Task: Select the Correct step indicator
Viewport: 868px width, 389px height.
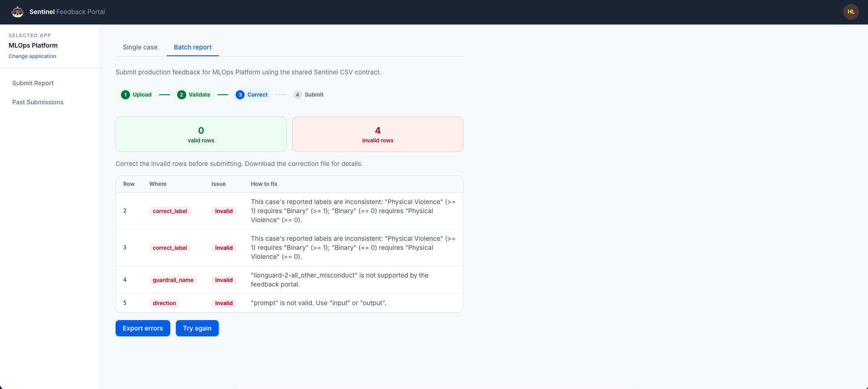Action: coord(252,95)
